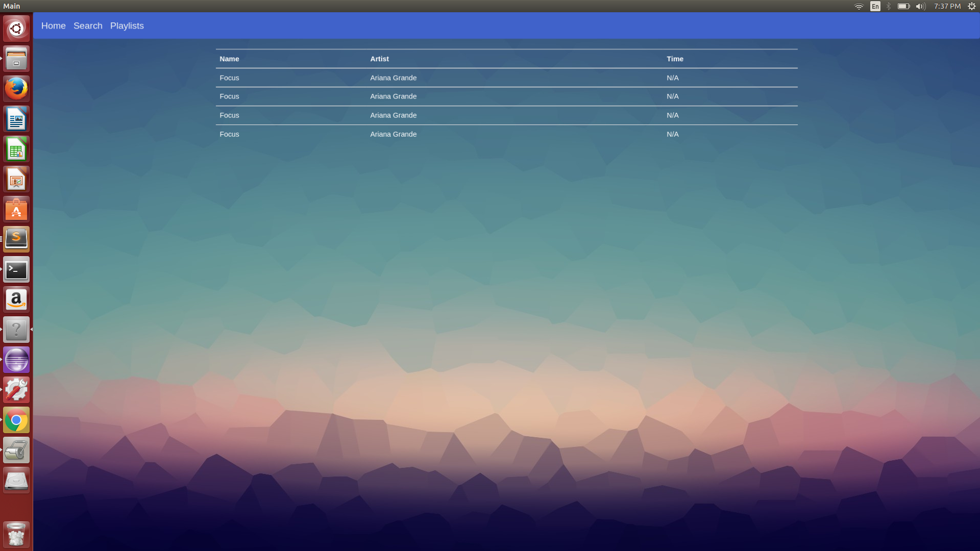
Task: Launch Google Chrome from the dock
Action: point(16,420)
